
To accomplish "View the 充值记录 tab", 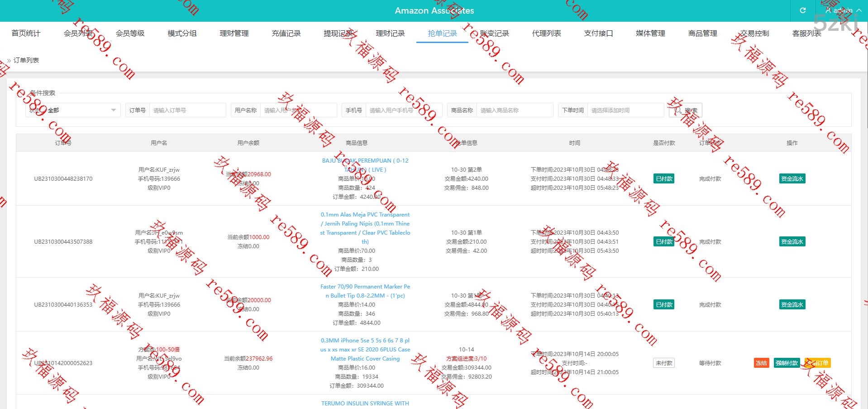I will point(286,33).
